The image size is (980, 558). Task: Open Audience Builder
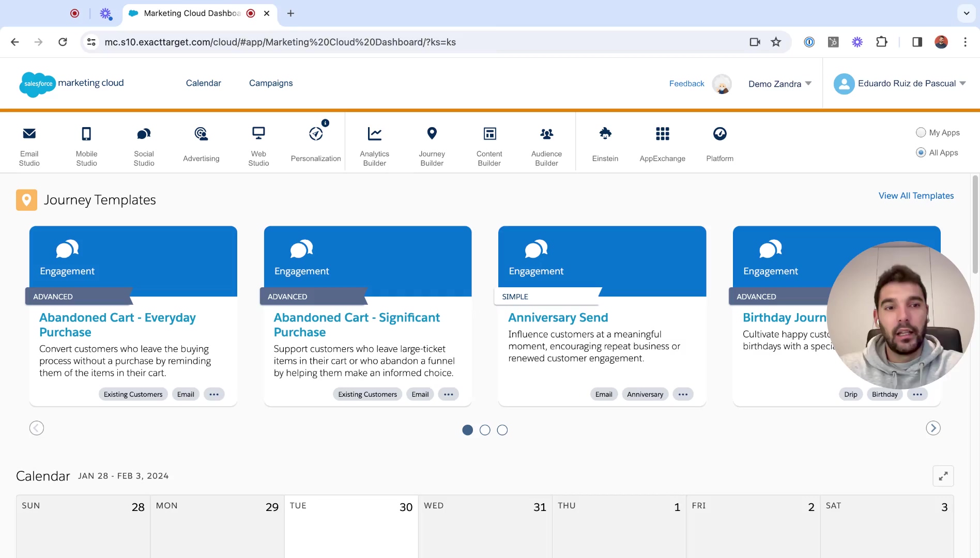pyautogui.click(x=546, y=146)
